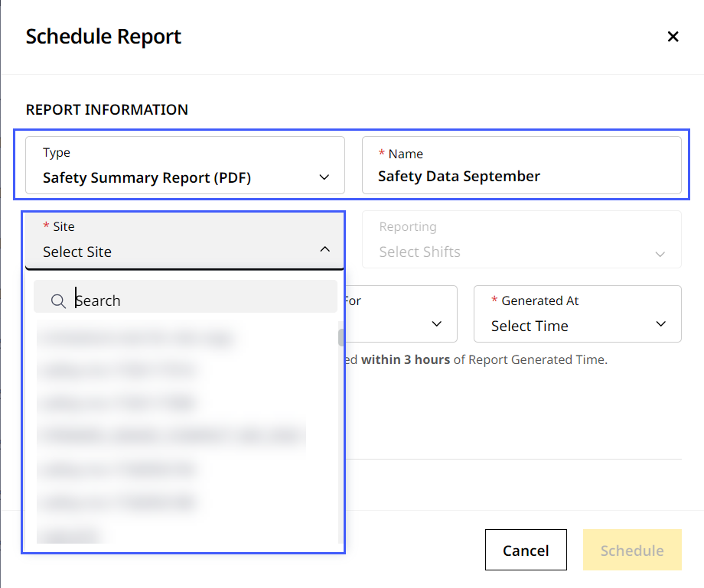This screenshot has height=588, width=704.
Task: Close the Schedule Report dialog
Action: pos(673,37)
